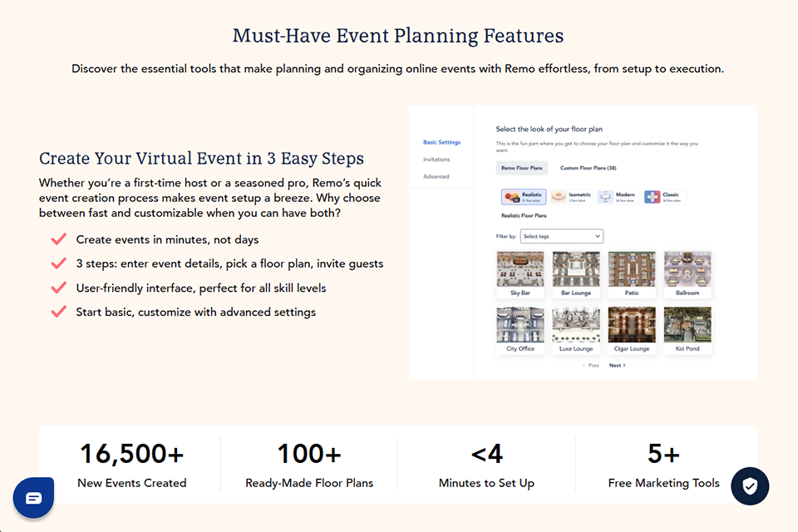Viewport: 798px width, 532px height.
Task: Select the Realistic floor plan style
Action: pos(524,196)
